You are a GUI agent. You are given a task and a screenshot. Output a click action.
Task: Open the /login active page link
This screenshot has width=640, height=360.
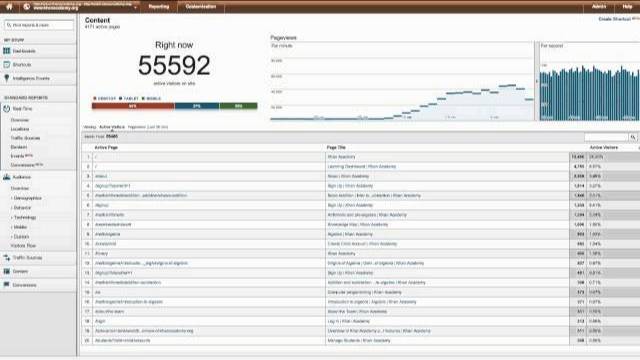100,321
